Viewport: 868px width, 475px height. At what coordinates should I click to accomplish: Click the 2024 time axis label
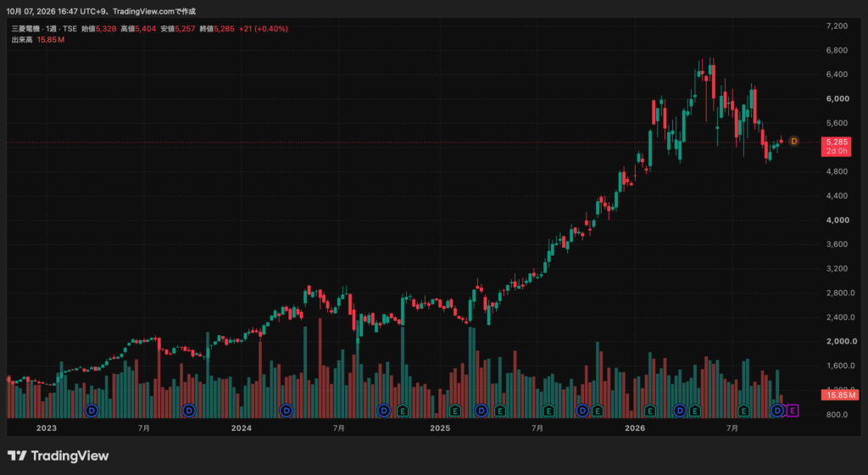(x=242, y=428)
